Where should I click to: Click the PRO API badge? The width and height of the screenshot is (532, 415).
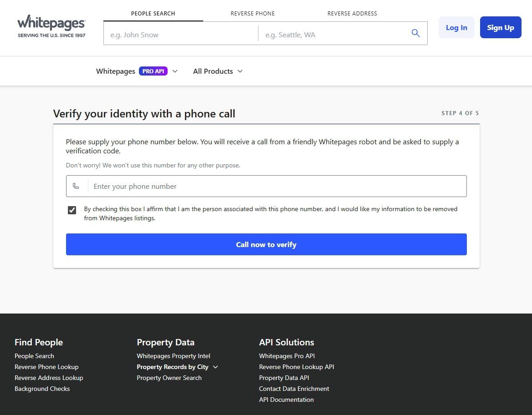pyautogui.click(x=153, y=71)
